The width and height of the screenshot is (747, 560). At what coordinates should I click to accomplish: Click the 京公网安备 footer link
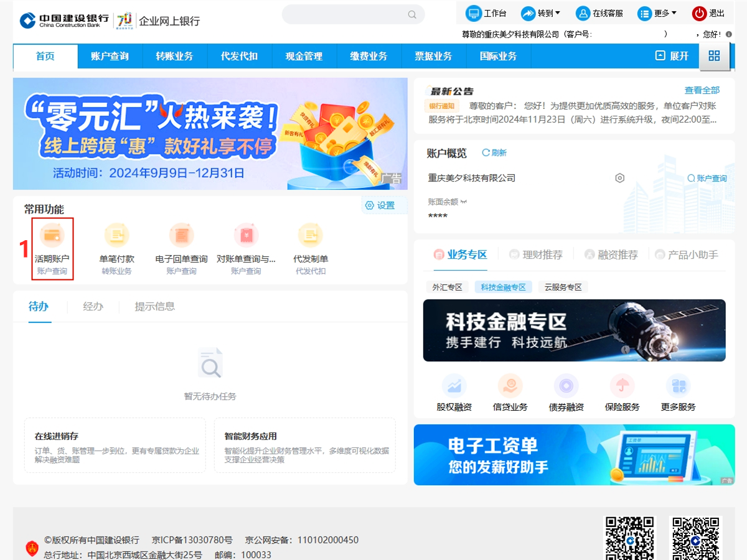pyautogui.click(x=302, y=540)
